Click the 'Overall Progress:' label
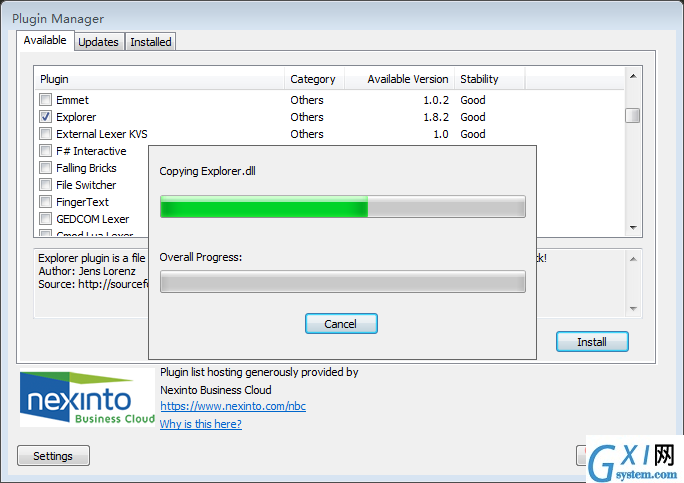Viewport: 684px width, 483px height. pos(201,257)
